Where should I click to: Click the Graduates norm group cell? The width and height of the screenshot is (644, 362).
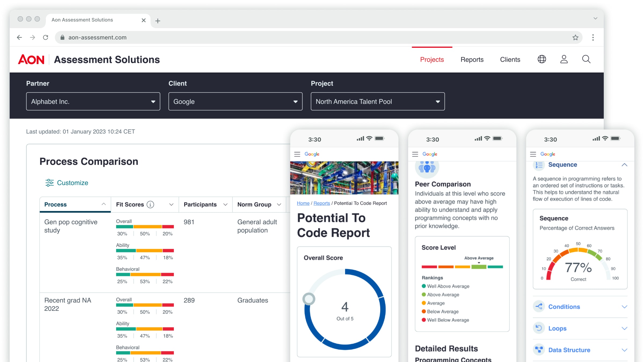click(253, 300)
